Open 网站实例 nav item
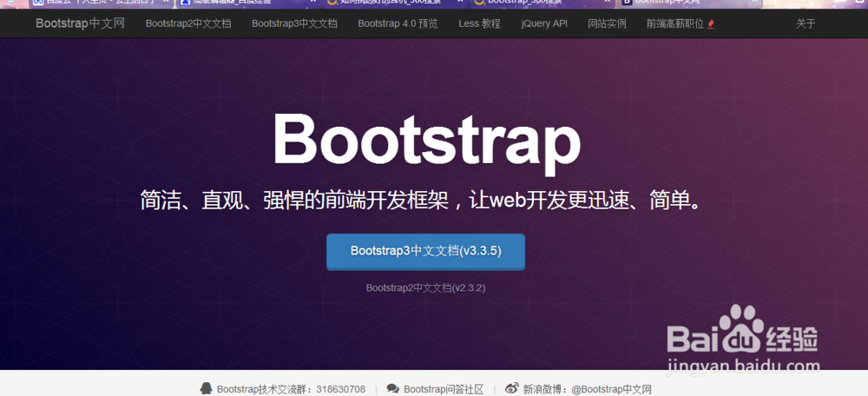 pyautogui.click(x=607, y=23)
